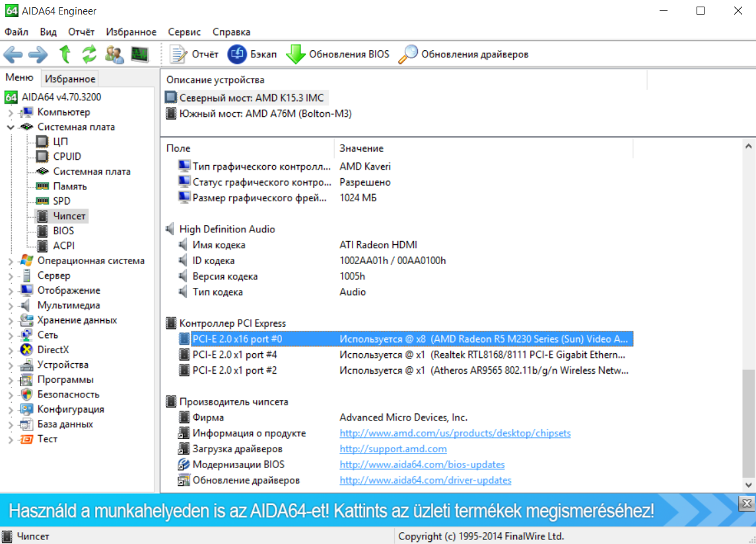Click the Бэкап backup toolbar icon
This screenshot has height=544, width=756.
[x=237, y=54]
